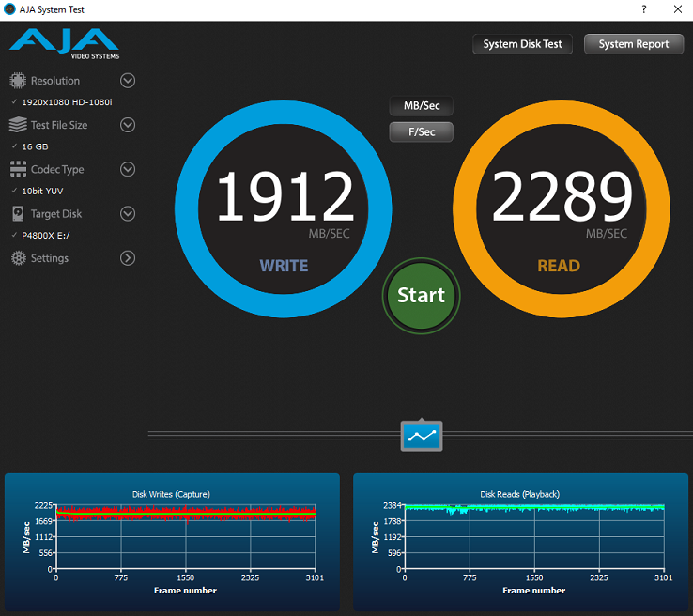This screenshot has width=693, height=616.
Task: Click the Test File Size stack icon
Action: [x=18, y=125]
